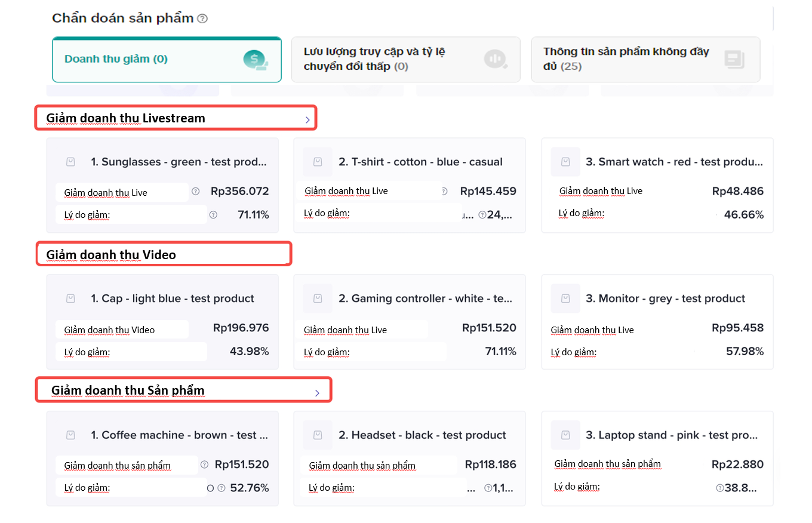Click help icon next to Rp356.072
This screenshot has height=523, width=812.
pos(195,192)
